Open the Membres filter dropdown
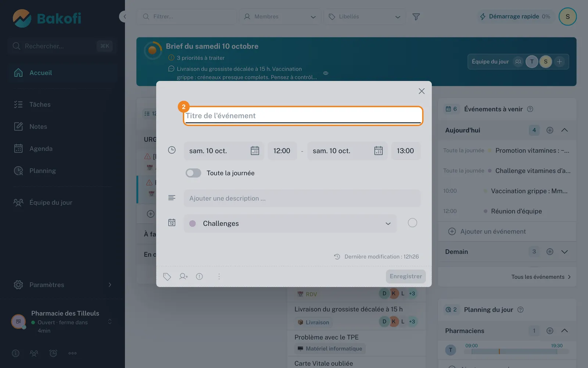This screenshot has width=588, height=368. click(280, 17)
